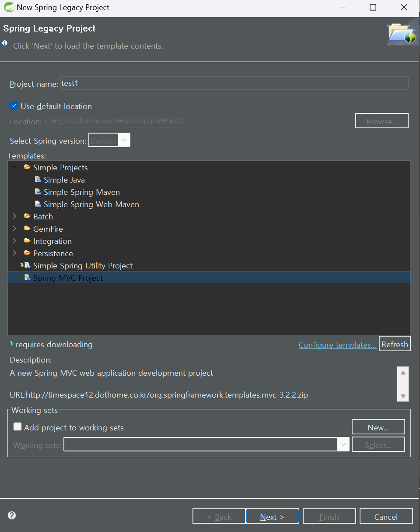This screenshot has width=420, height=532.
Task: Click the GemFire folder icon
Action: pyautogui.click(x=27, y=229)
